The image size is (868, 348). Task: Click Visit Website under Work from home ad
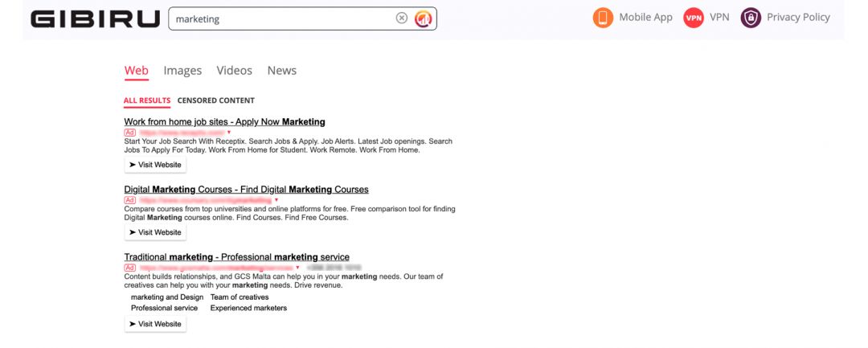155,165
